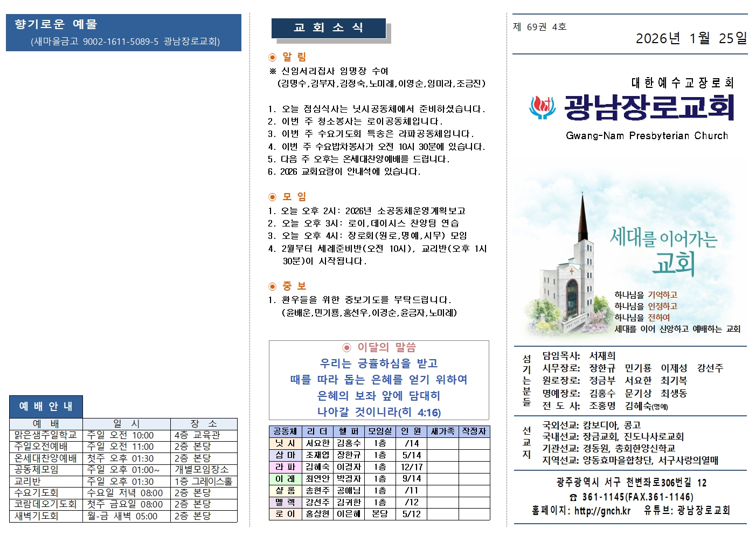Image resolution: width=756 pixels, height=535 pixels.
Task: Click the phone number 361-1145(FAX.361-1146)
Action: pyautogui.click(x=638, y=497)
